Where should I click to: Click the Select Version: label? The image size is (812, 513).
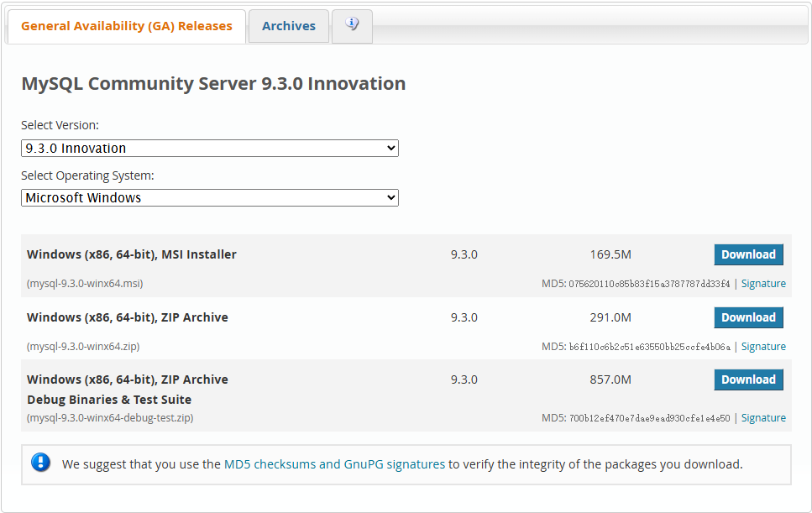coord(60,125)
